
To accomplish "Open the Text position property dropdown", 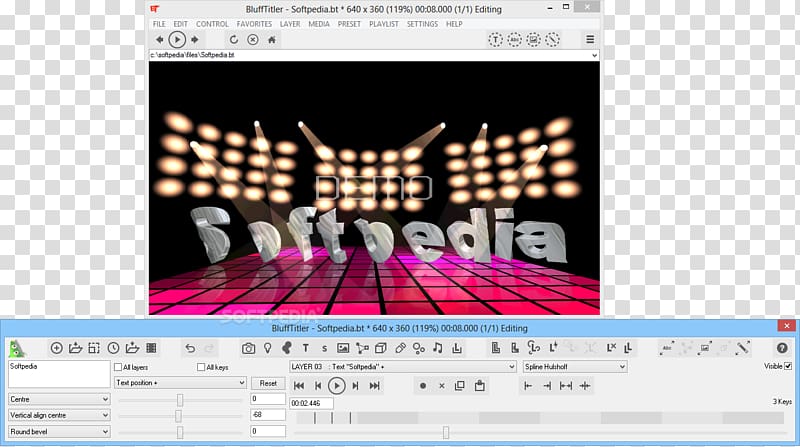I will (x=180, y=383).
